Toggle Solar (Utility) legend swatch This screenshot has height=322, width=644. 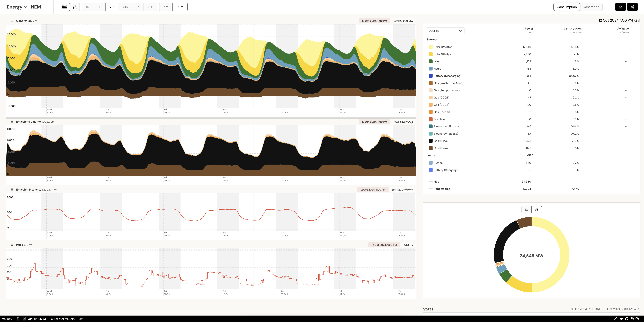tap(431, 54)
